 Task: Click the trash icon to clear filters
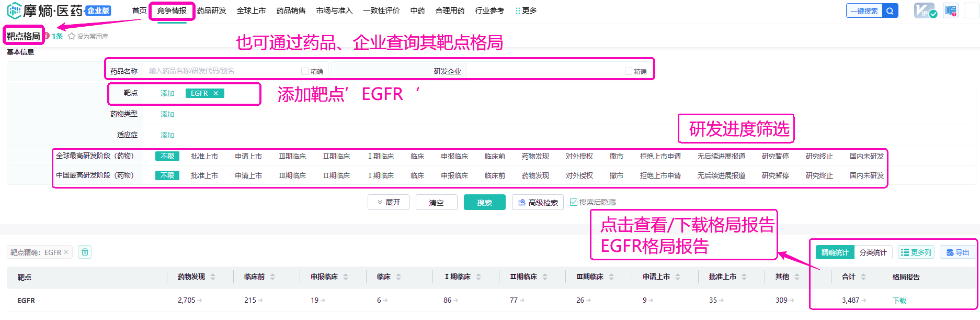pos(85,252)
